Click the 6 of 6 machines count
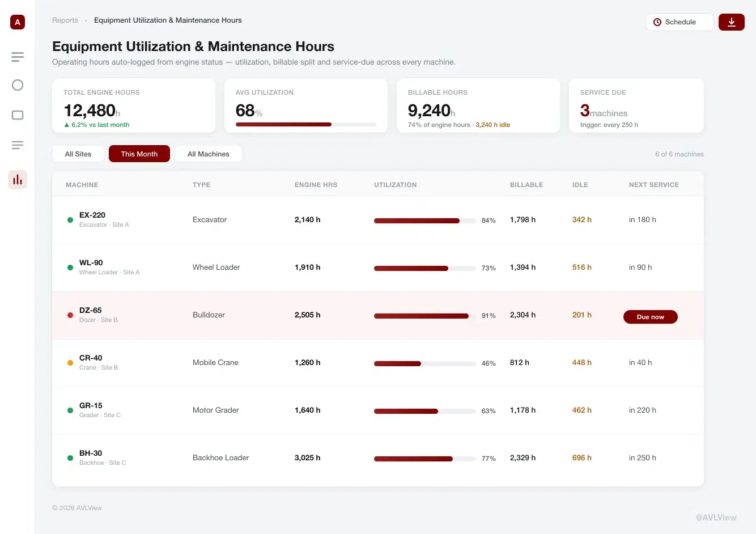The image size is (756, 534). tap(679, 154)
